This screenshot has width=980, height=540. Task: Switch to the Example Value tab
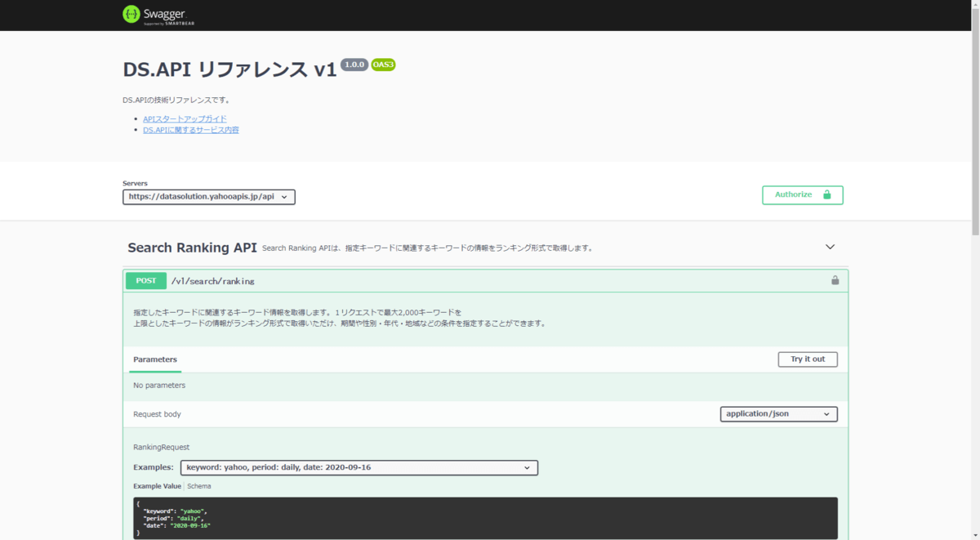click(158, 486)
